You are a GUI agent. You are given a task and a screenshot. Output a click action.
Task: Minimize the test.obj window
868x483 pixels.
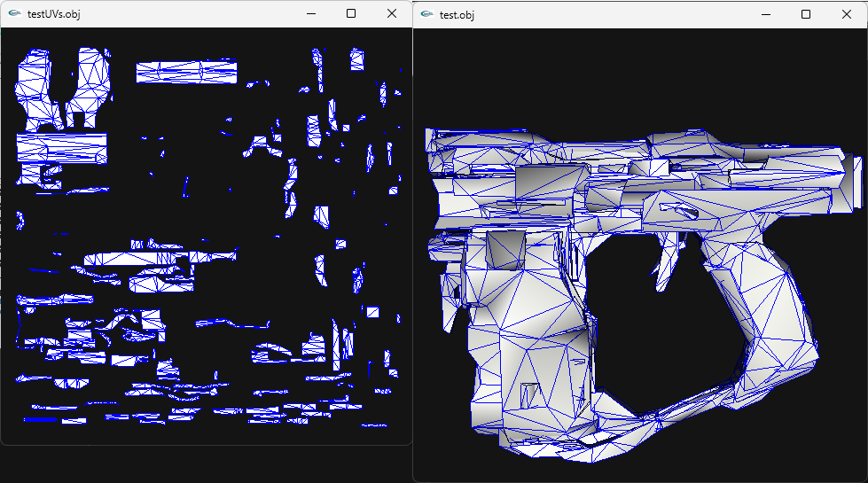pyautogui.click(x=765, y=14)
